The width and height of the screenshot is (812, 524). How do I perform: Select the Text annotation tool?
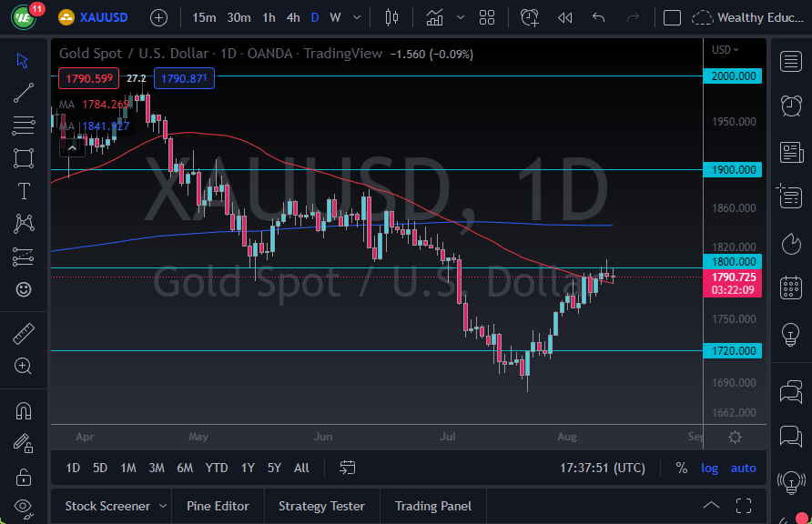[x=24, y=190]
